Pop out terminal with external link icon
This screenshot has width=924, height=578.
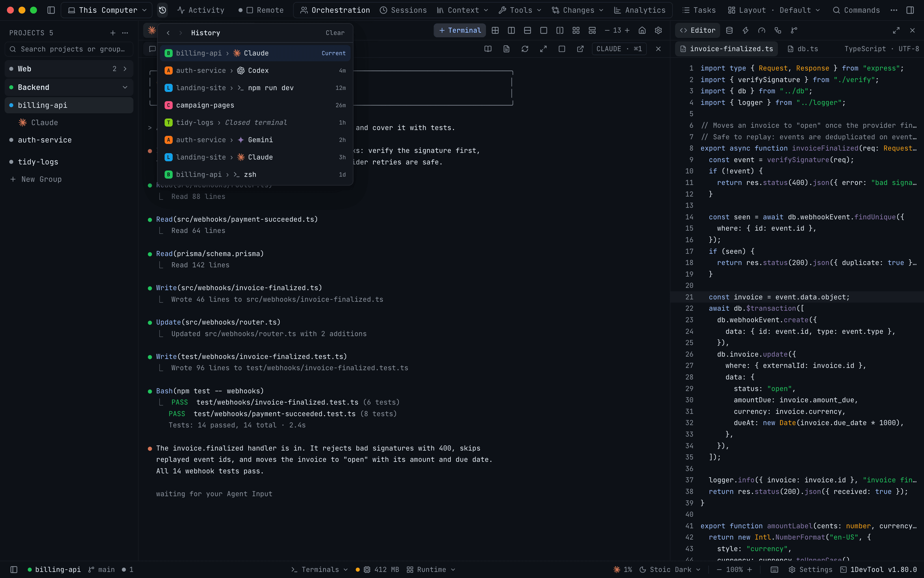click(x=580, y=49)
